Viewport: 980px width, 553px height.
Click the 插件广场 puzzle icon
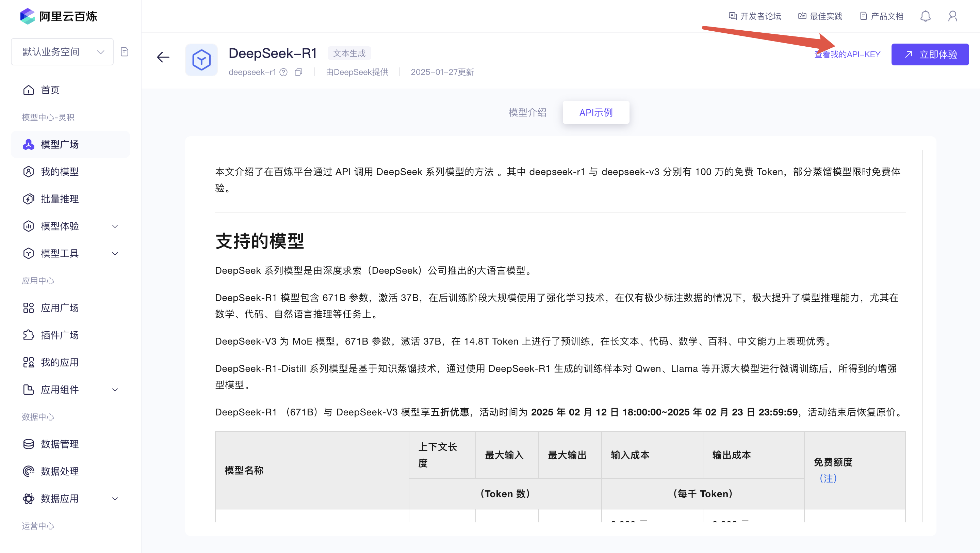(29, 335)
